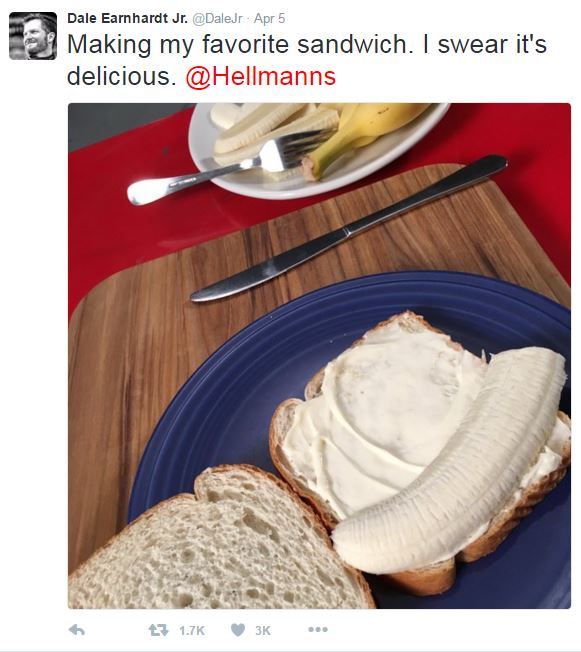
Task: Open the @DaleJr handle link
Action: (x=217, y=19)
